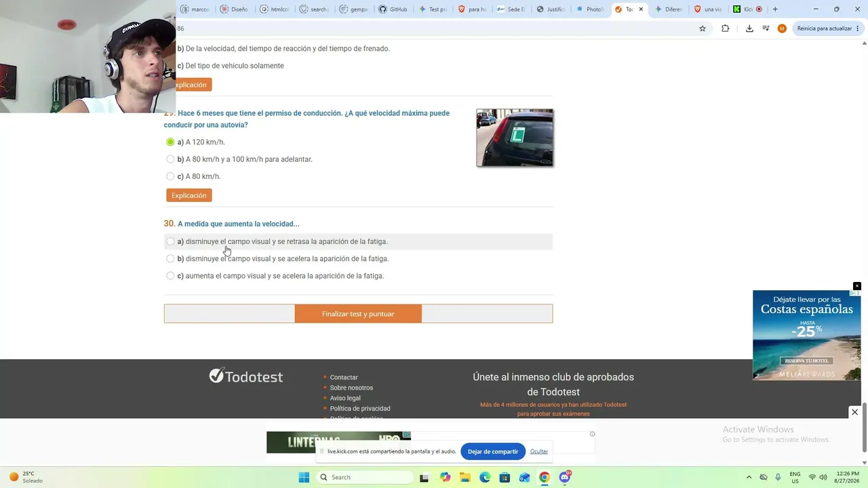Choose option b) disminuye y se acelera la fatiga
Image resolution: width=868 pixels, height=488 pixels.
170,259
